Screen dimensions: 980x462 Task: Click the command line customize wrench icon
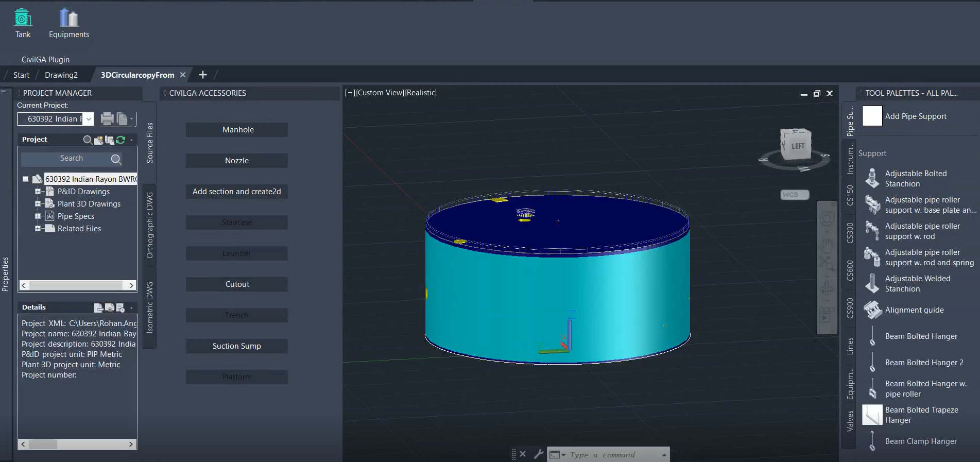(x=538, y=454)
